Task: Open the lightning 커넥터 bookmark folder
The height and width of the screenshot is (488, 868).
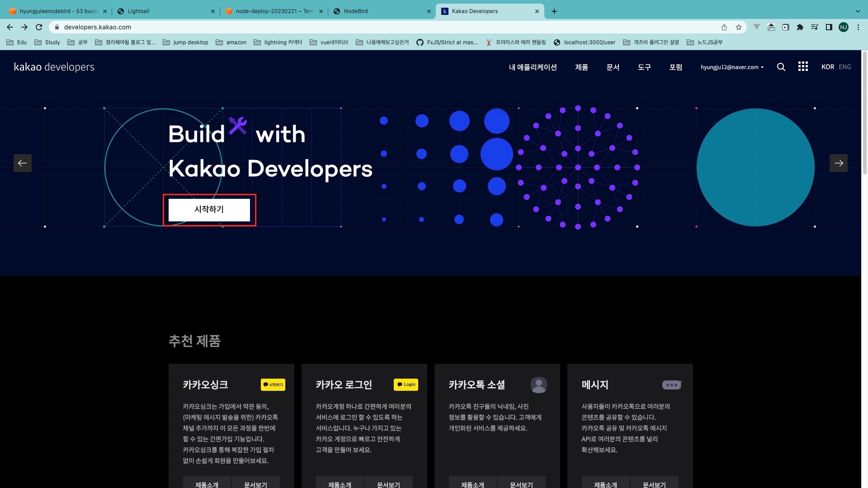Action: (x=278, y=42)
